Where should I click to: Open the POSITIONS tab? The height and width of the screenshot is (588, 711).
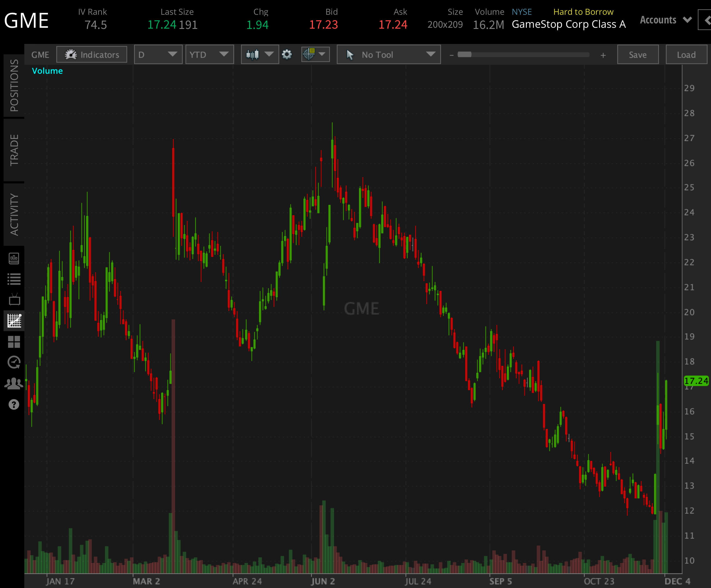coord(14,84)
